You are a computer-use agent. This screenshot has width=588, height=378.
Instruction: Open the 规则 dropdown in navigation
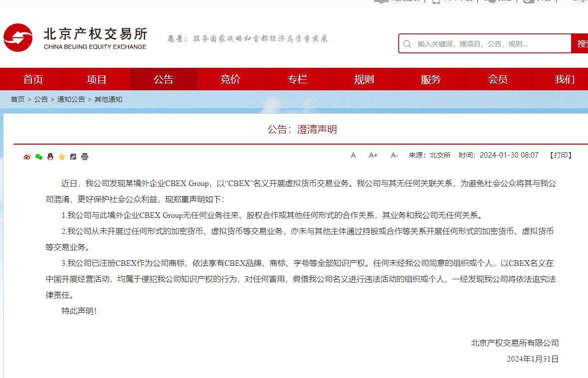coord(364,79)
